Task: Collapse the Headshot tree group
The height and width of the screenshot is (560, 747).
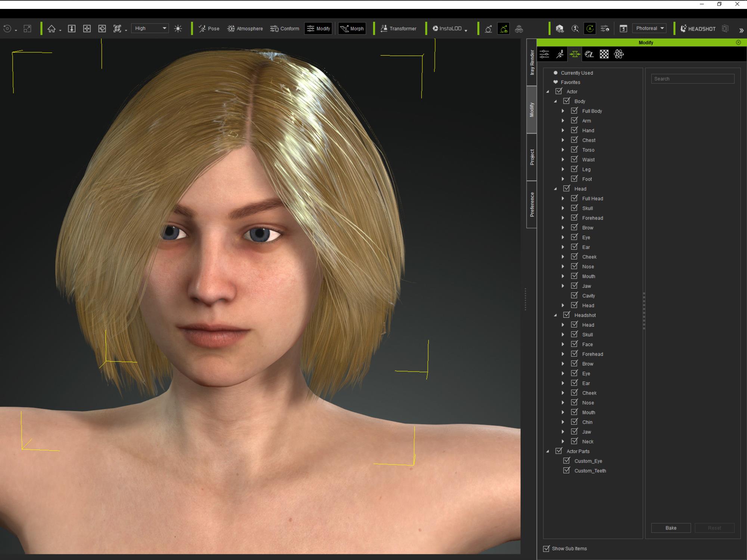Action: pyautogui.click(x=555, y=315)
